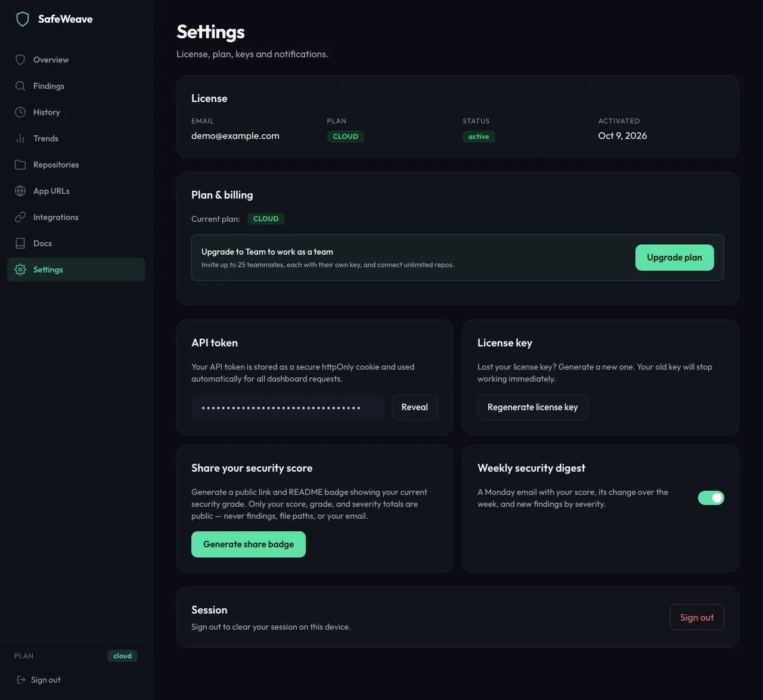Click the Docs book icon
The image size is (763, 700).
pos(20,243)
